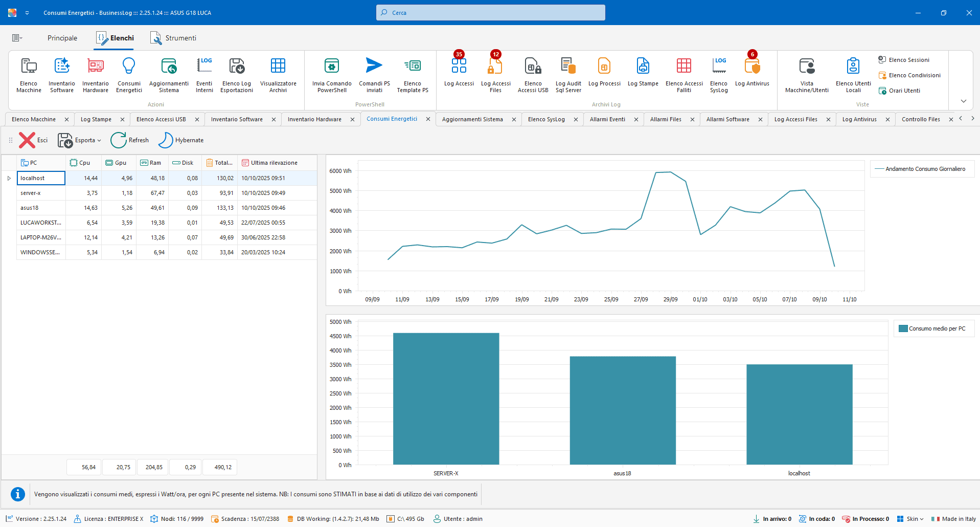
Task: Expand the ribbon with the chevron arrow
Action: 963,101
